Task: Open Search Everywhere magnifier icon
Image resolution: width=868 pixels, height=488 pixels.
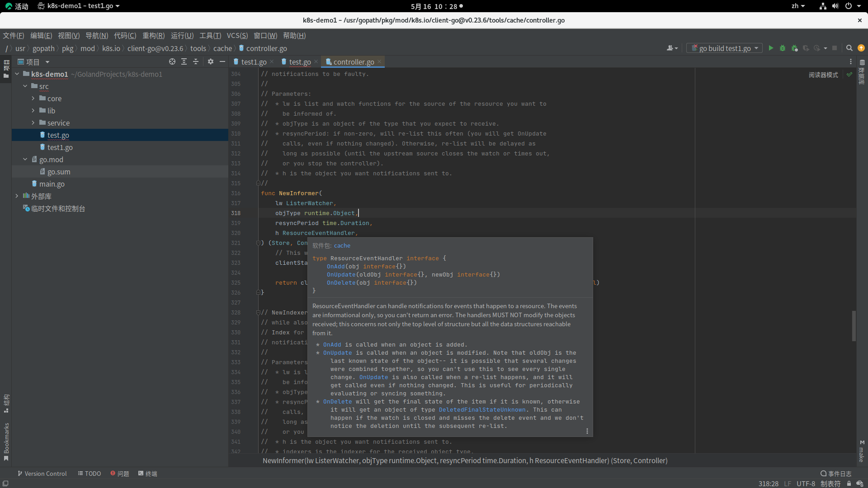Action: 849,48
